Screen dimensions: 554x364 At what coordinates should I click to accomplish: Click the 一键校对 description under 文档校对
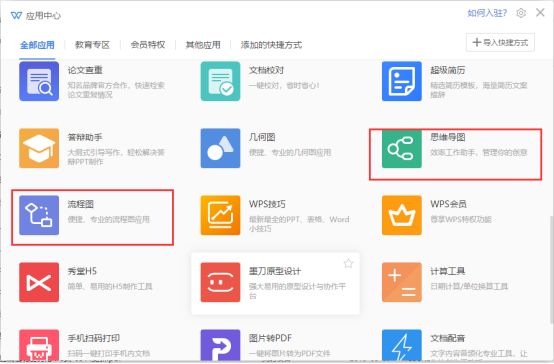[284, 85]
